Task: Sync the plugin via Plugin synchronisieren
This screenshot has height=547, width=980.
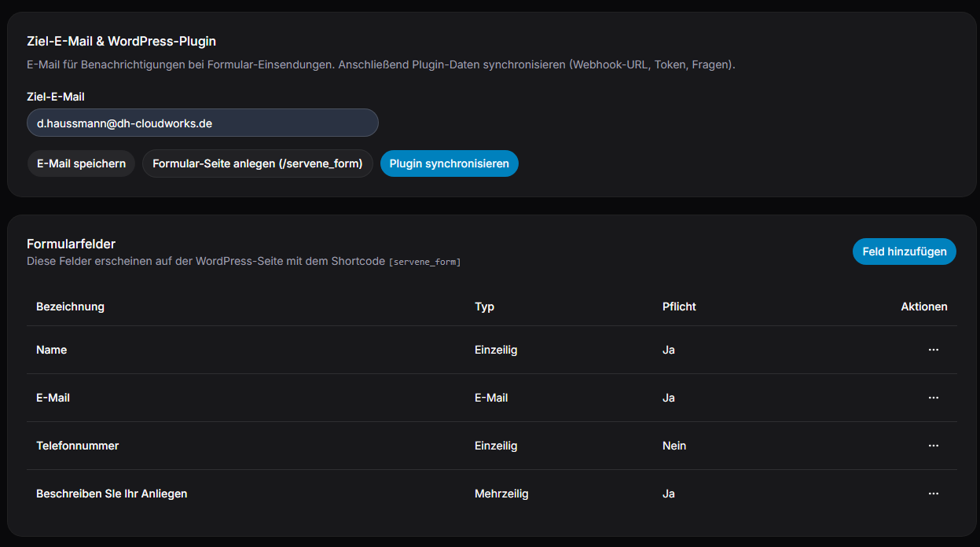Action: point(449,163)
